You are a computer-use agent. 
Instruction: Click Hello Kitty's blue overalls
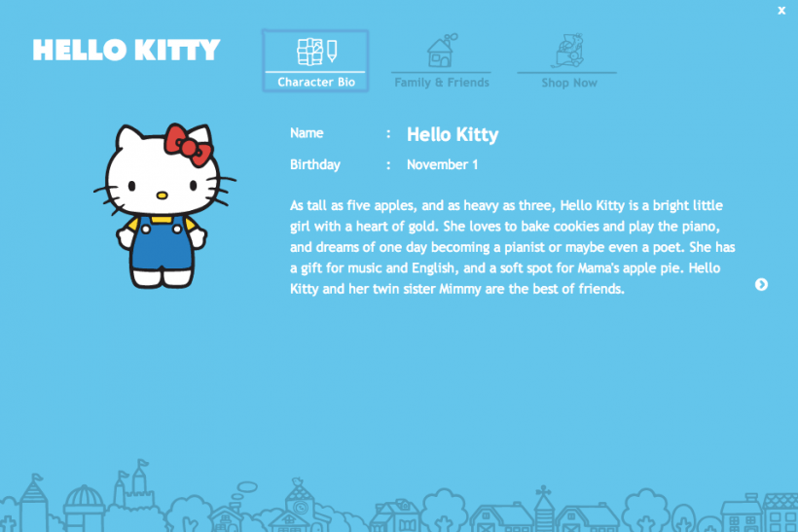(x=162, y=244)
